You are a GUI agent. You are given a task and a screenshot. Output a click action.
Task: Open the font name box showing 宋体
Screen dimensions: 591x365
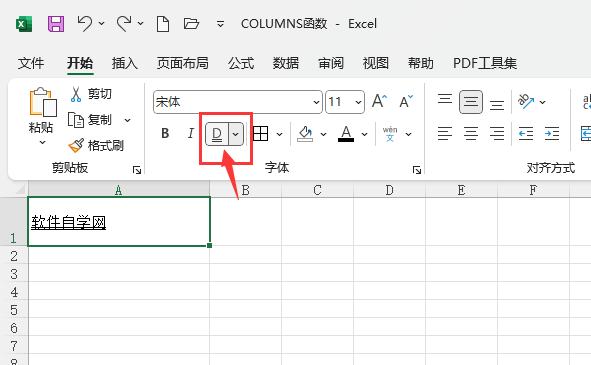pyautogui.click(x=238, y=102)
